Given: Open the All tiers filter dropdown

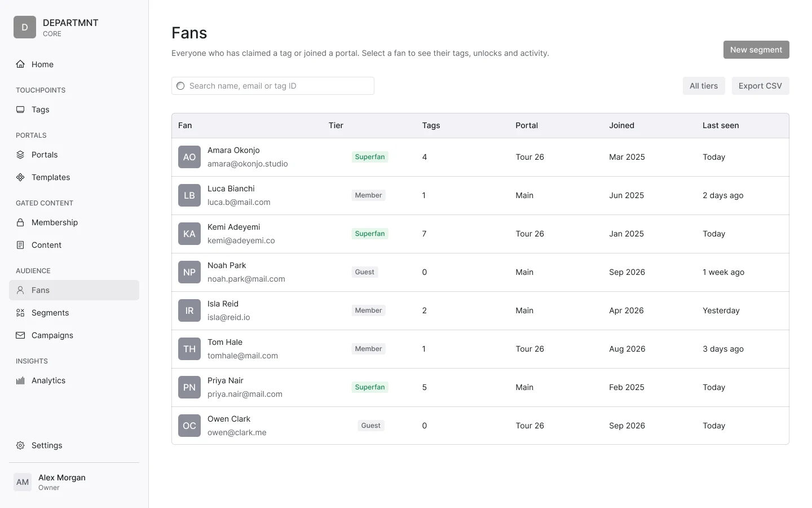Looking at the screenshot, I should pos(704,86).
